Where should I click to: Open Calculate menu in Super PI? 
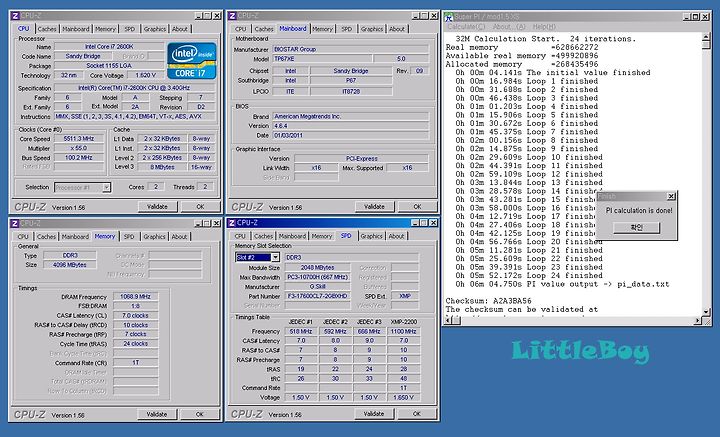point(467,27)
